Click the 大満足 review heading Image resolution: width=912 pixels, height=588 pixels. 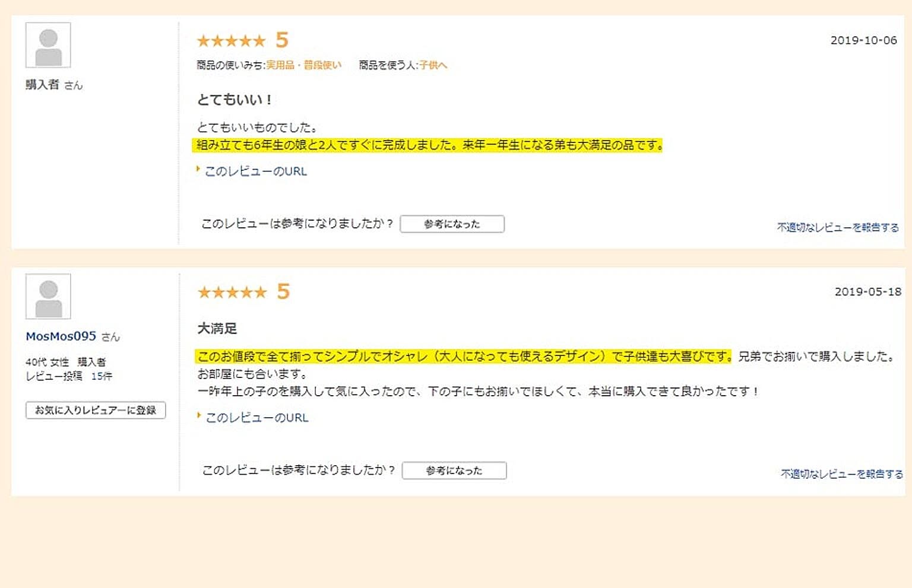217,329
